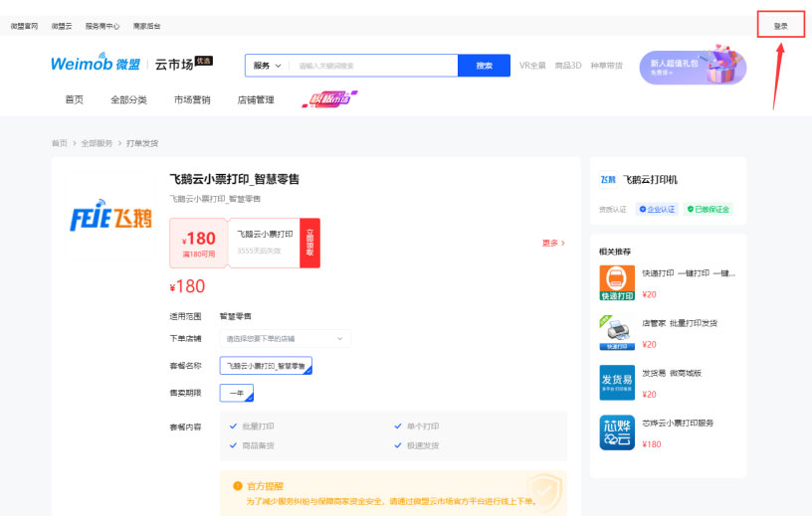The height and width of the screenshot is (516, 812).
Task: Open the 店管家 printer icon
Action: (x=617, y=332)
